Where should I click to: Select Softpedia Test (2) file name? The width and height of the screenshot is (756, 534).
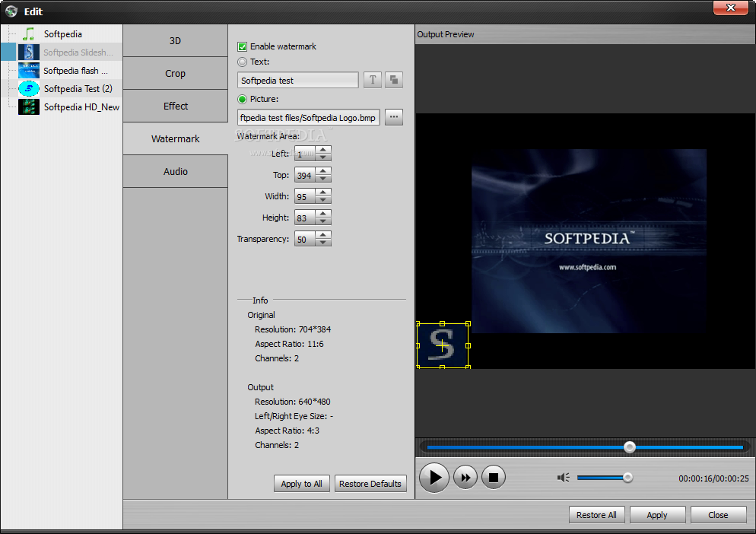(78, 89)
